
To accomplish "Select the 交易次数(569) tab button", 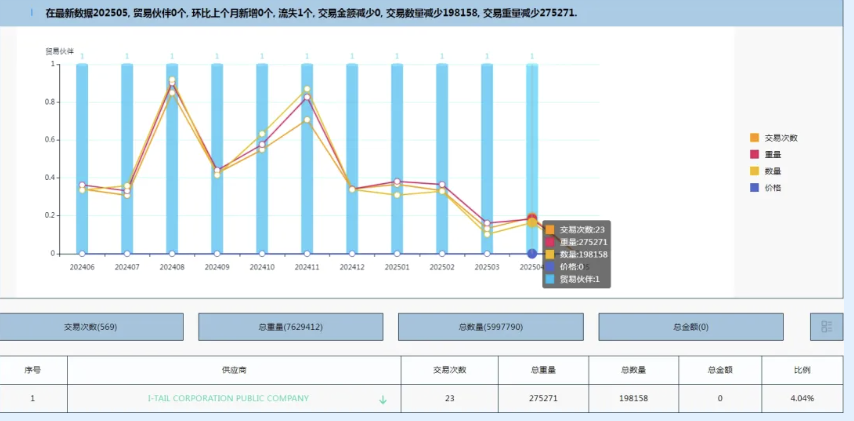I will 91,327.
